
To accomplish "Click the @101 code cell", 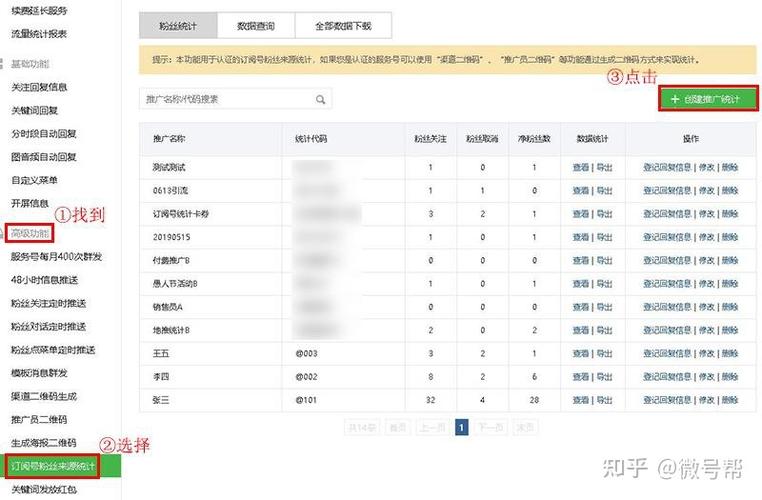I will pos(306,400).
